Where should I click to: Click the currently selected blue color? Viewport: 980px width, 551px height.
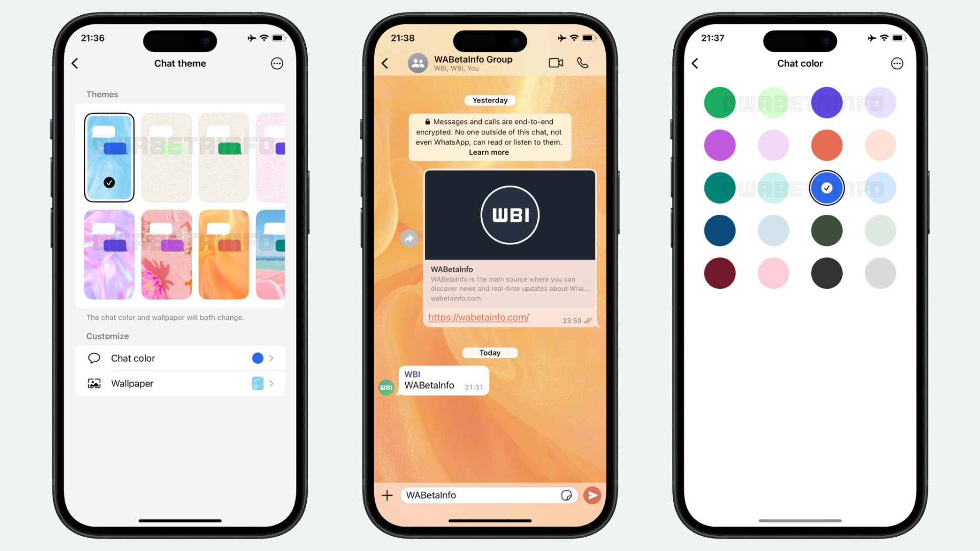click(826, 187)
